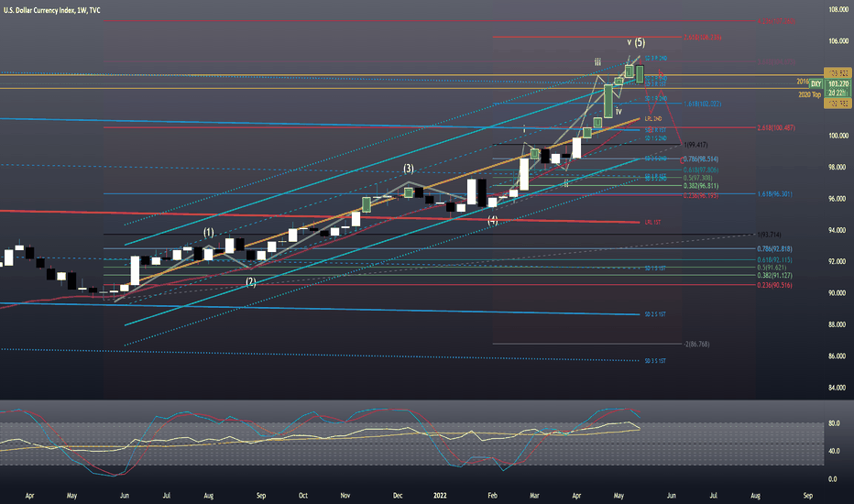This screenshot has height=504, width=854.
Task: Select the 86.000 price axis label
Action: coord(838,356)
